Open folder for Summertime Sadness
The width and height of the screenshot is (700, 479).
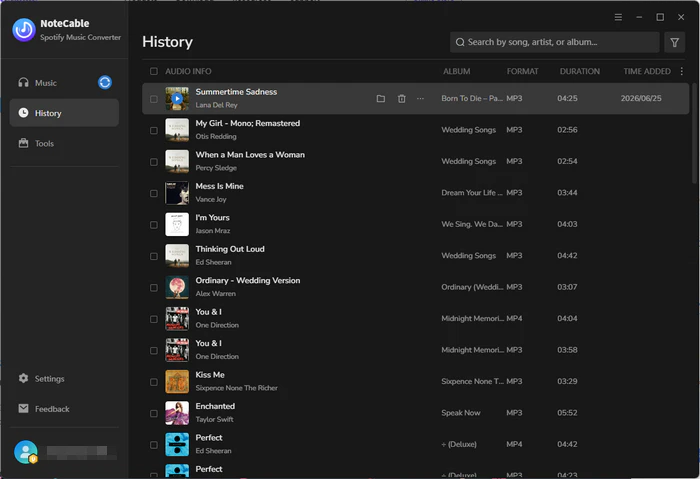pos(381,99)
